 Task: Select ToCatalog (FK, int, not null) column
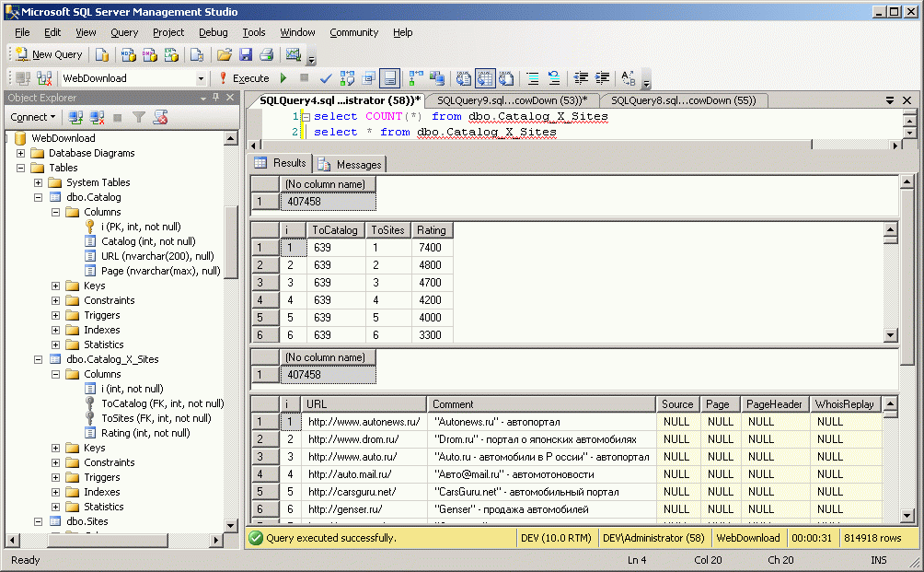tap(162, 404)
